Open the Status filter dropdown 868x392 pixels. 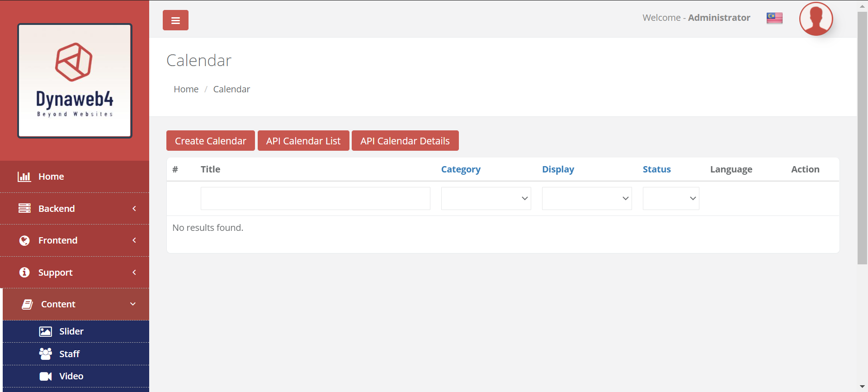pyautogui.click(x=670, y=198)
